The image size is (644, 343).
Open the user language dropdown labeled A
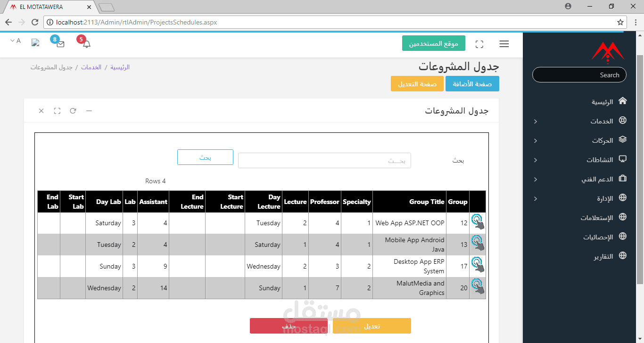tap(16, 41)
